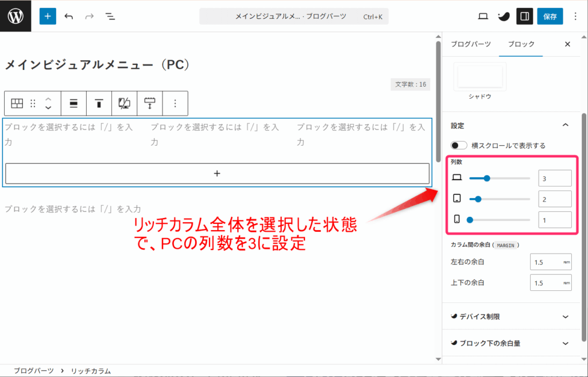Enable the 横スクロールで表示する toggle
The image size is (588, 377).
click(x=459, y=146)
